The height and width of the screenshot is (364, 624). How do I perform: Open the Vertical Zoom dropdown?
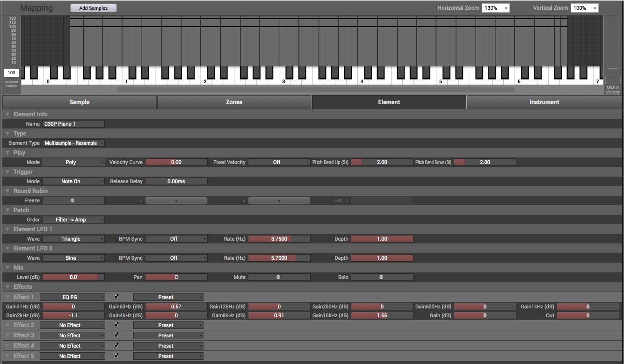tap(584, 8)
